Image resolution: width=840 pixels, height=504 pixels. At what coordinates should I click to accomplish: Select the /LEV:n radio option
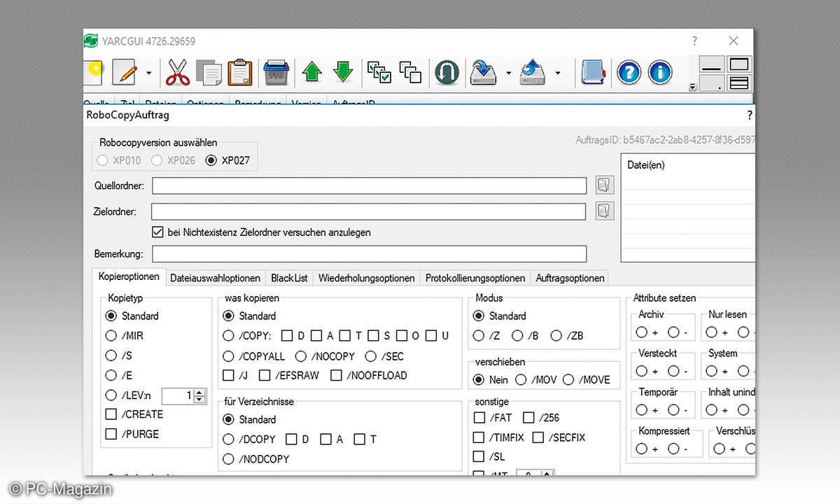click(x=111, y=395)
